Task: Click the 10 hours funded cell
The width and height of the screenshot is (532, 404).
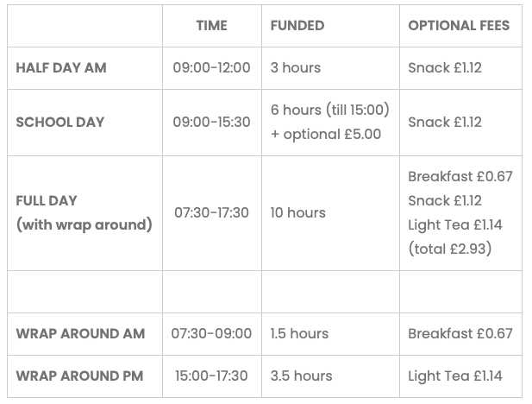Action: coord(298,212)
